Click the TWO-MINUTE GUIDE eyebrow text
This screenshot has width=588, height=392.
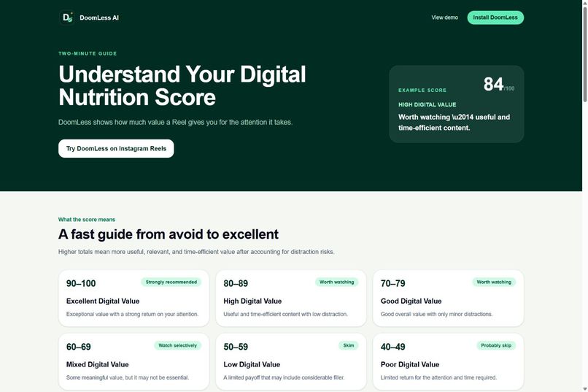(88, 53)
